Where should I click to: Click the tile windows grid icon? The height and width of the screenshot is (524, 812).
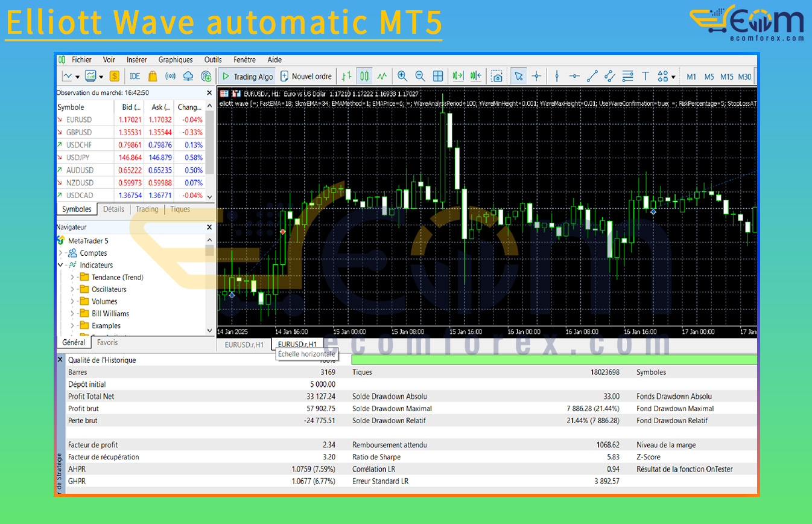point(438,77)
